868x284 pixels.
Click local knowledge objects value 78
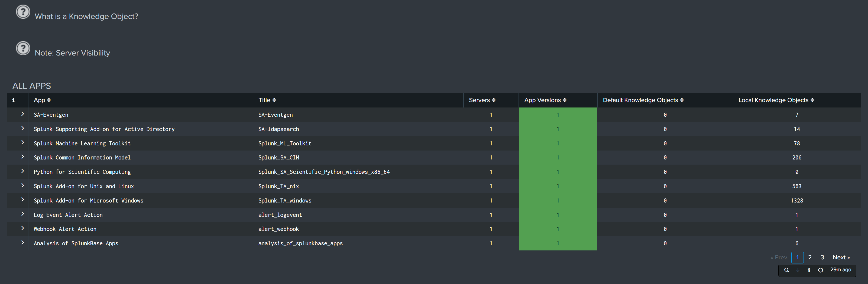796,143
